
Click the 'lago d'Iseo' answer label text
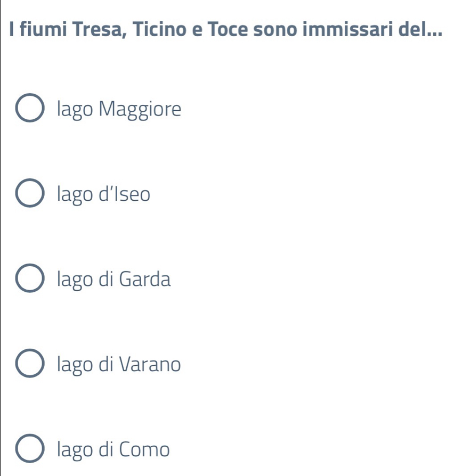click(x=104, y=195)
